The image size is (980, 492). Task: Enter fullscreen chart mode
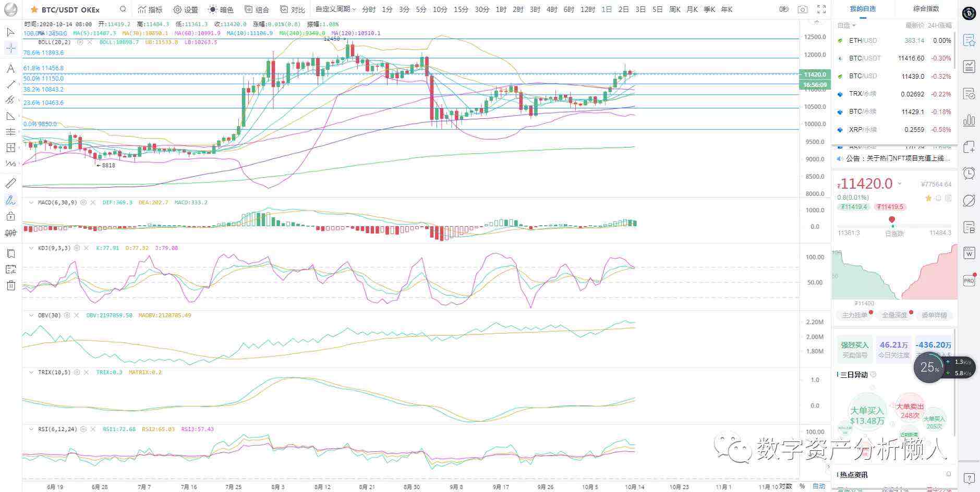tap(821, 9)
